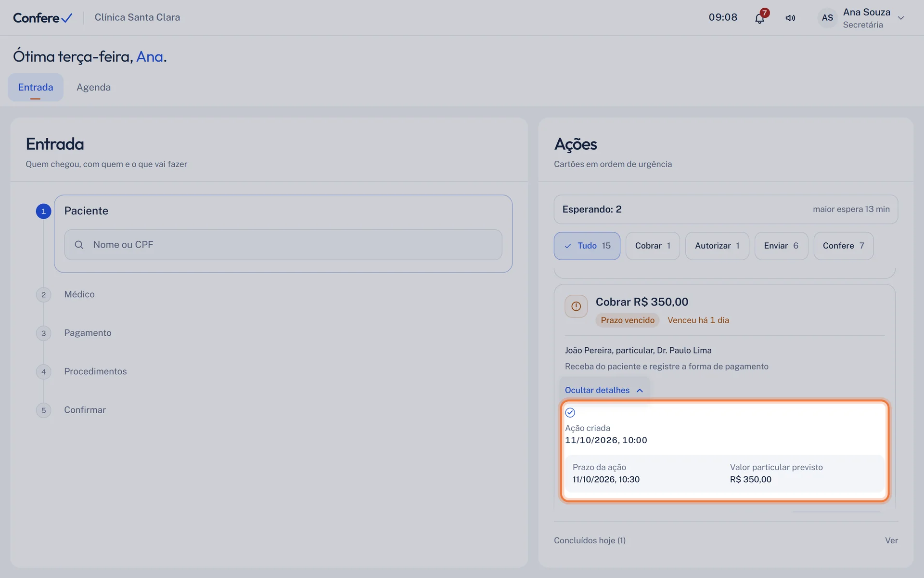Screen dimensions: 924x578
Task: Click the Clínica Santa Clara name
Action: (137, 17)
